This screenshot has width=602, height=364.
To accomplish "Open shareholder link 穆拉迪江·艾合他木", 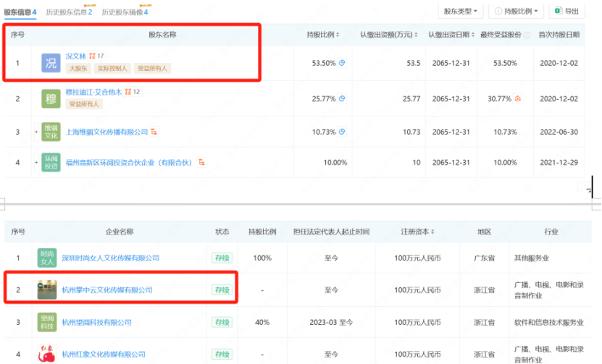I will click(93, 92).
